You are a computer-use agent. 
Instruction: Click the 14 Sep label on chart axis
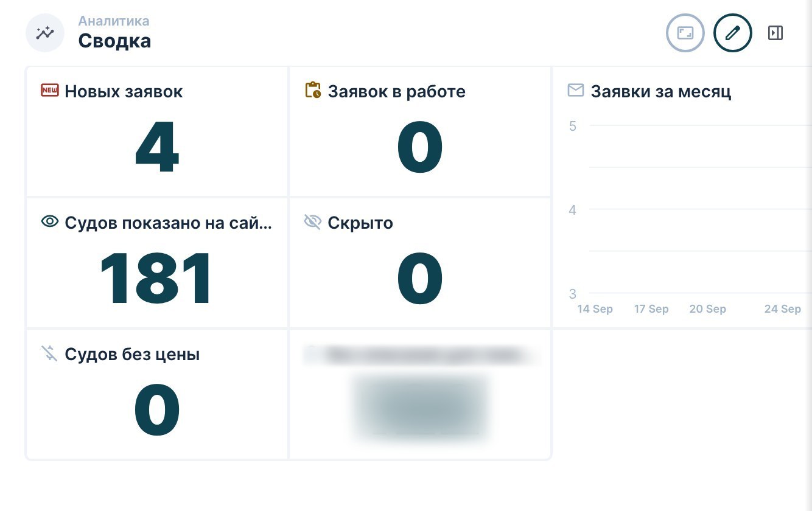point(595,309)
